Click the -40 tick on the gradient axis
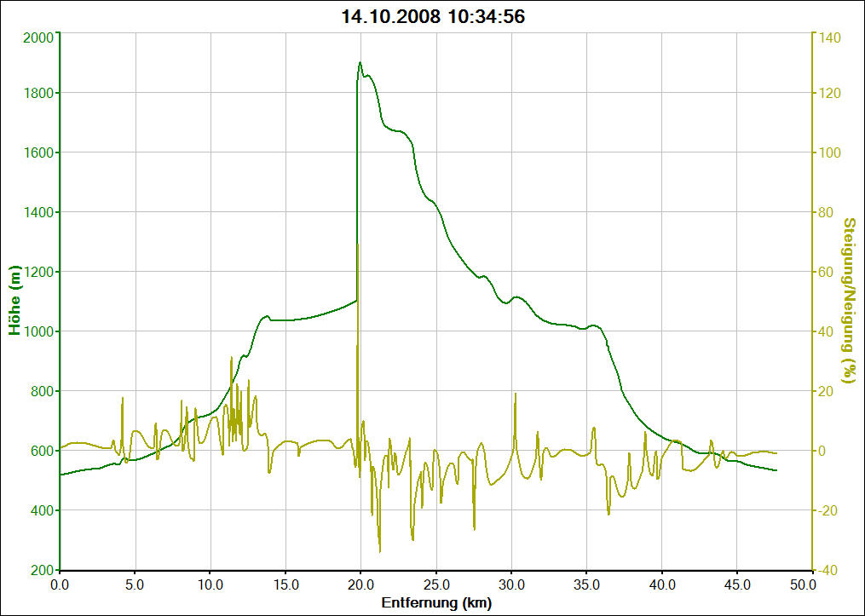Image resolution: width=865 pixels, height=616 pixels. point(830,570)
